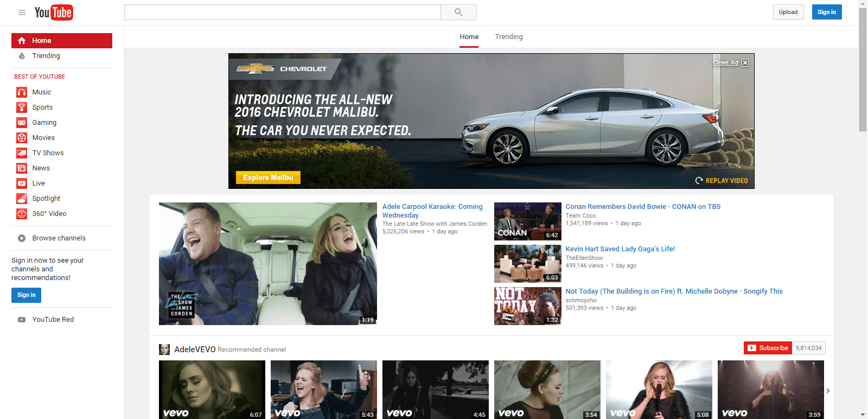Click the Close Ad text link

[x=725, y=63]
